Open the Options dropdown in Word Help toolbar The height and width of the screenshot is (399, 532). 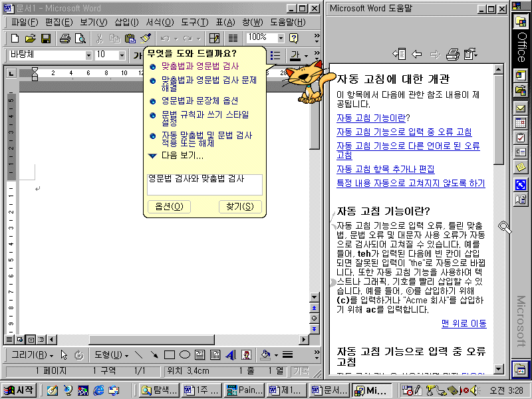(x=470, y=54)
